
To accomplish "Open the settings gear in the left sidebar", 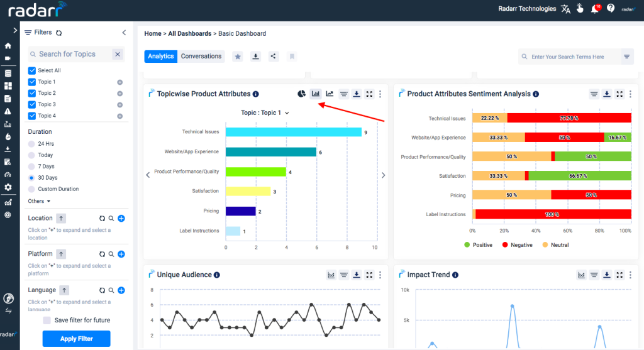I will (8, 187).
